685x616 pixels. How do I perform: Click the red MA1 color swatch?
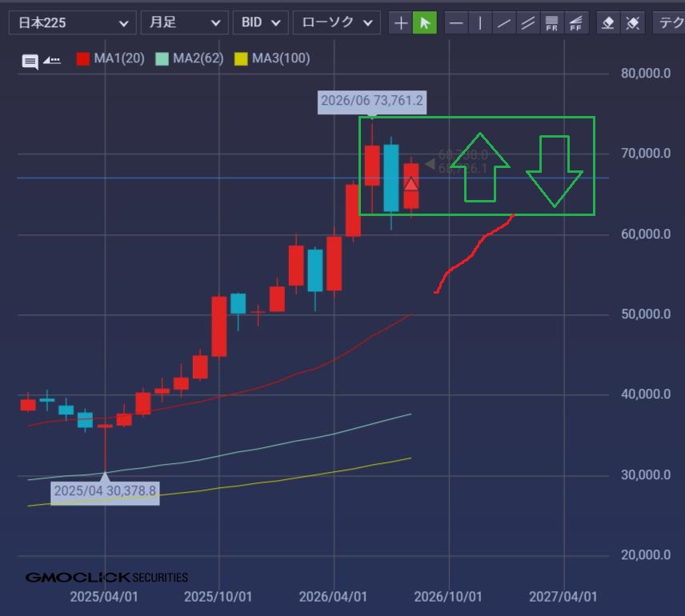83,59
